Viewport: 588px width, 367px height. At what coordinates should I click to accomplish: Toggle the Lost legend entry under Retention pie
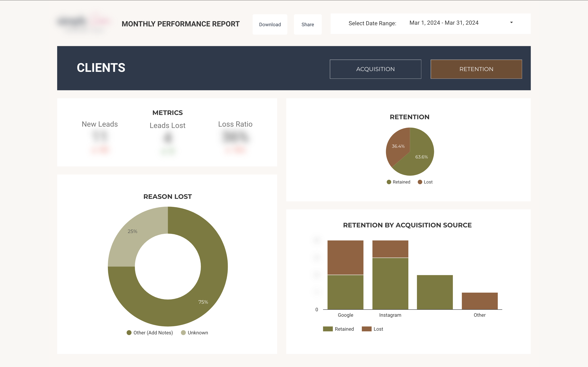(425, 182)
